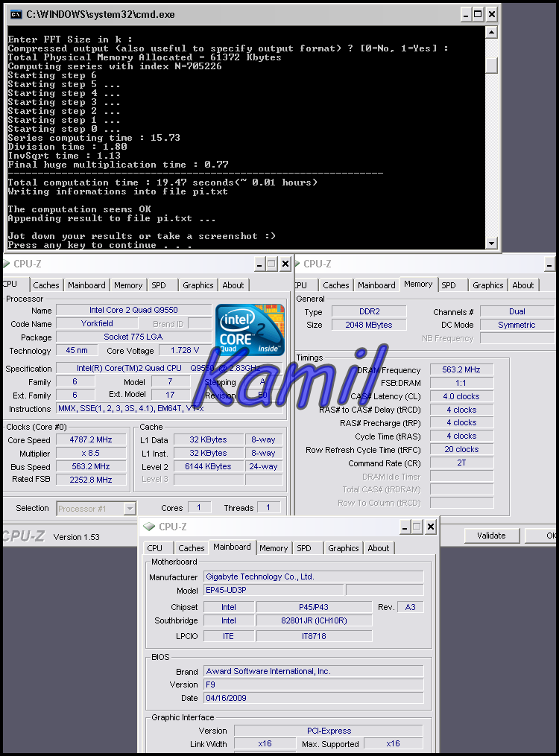Click the Link Width value x16

pos(265,743)
